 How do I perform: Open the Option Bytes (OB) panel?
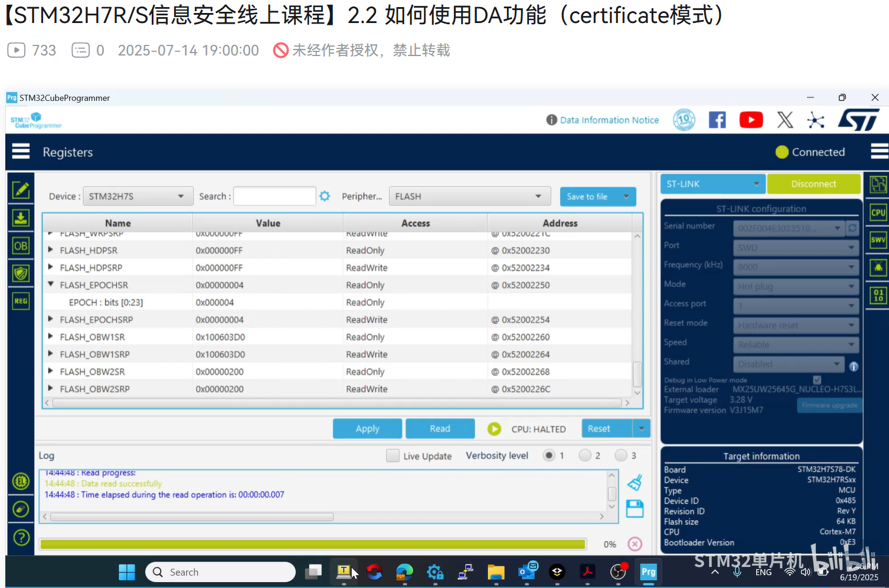[x=21, y=246]
